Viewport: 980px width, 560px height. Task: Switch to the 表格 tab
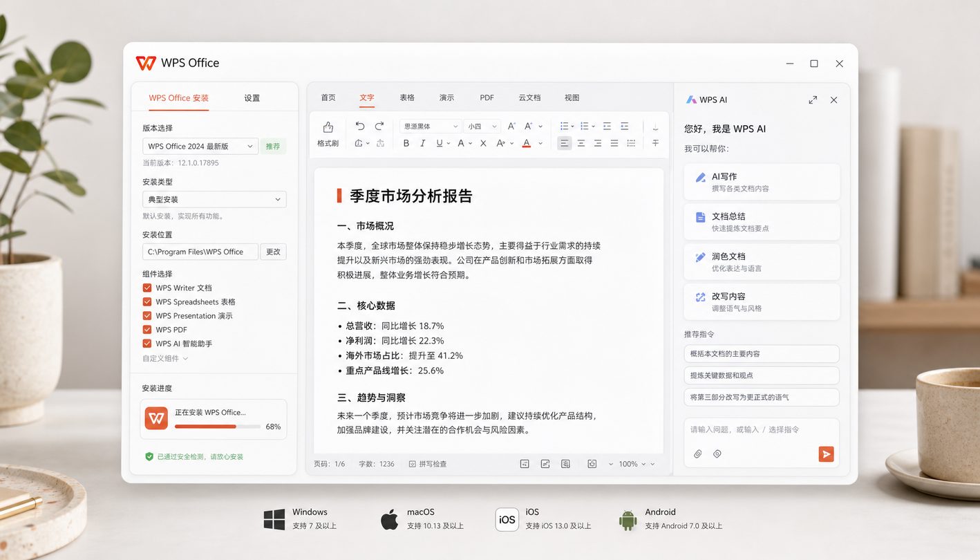click(x=407, y=97)
